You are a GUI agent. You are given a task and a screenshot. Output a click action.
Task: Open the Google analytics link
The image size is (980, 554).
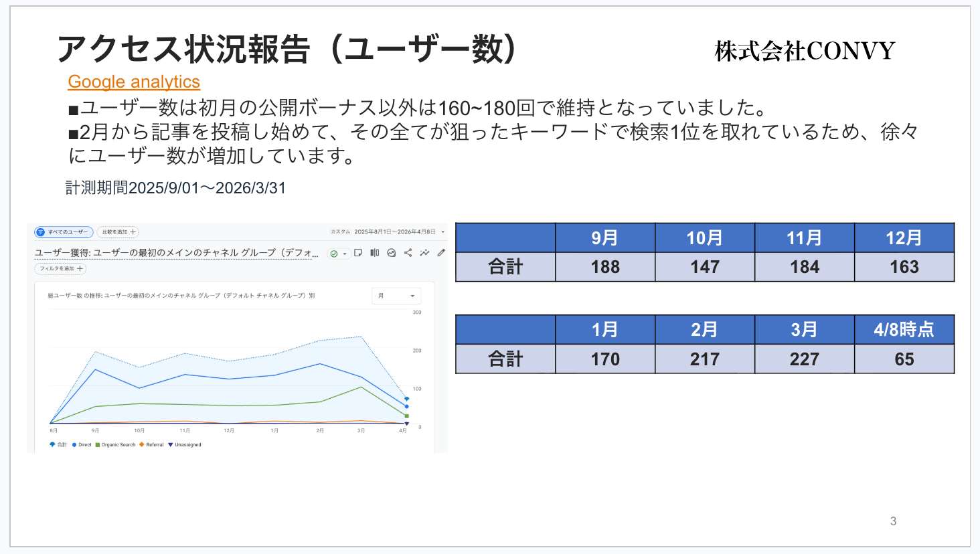point(134,82)
